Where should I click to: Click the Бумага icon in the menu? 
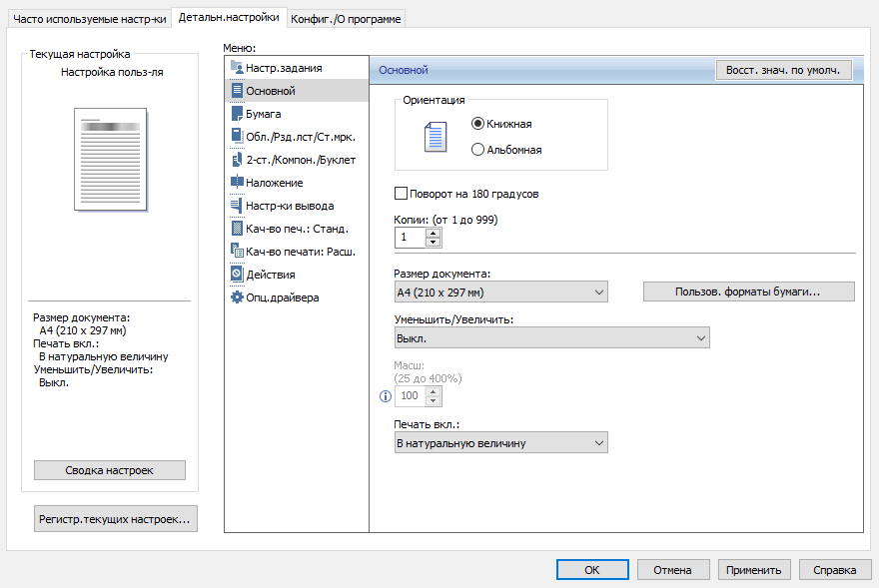(237, 114)
